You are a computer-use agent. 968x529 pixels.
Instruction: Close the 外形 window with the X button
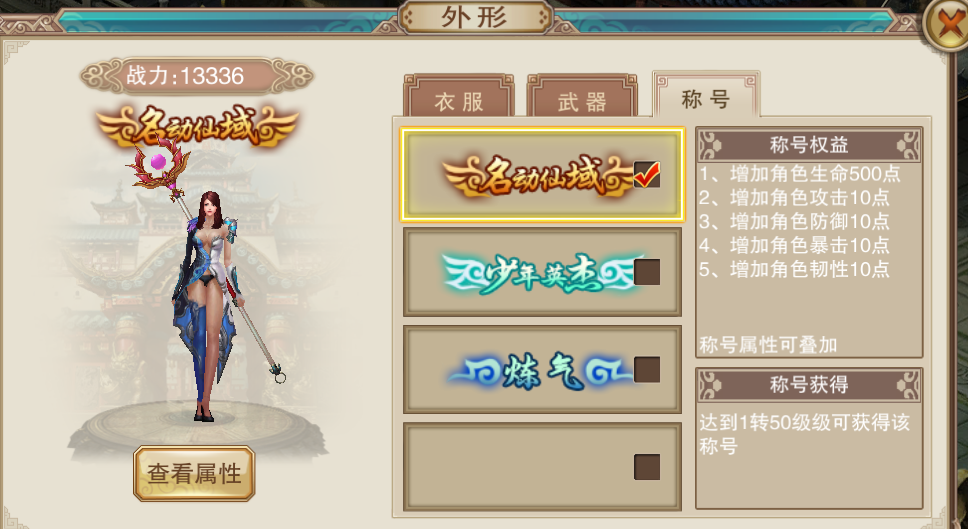tap(946, 25)
